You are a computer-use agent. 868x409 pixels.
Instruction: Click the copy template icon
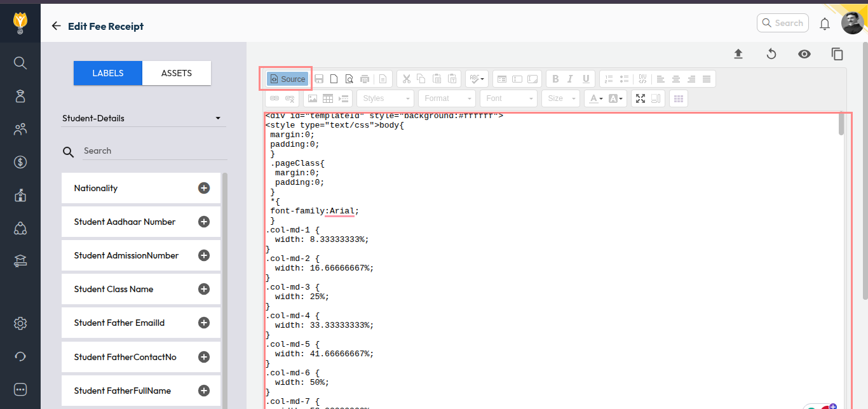coord(837,54)
